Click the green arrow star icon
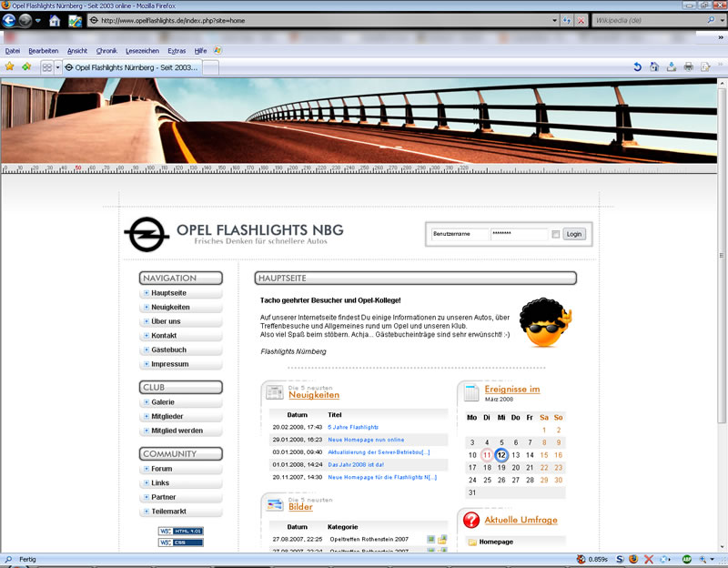This screenshot has height=568, width=728. pos(26,66)
